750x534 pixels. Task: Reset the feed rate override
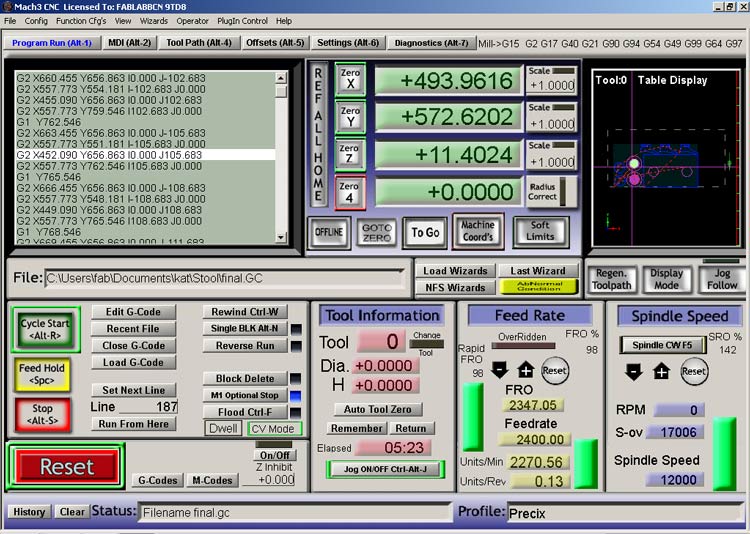point(554,371)
